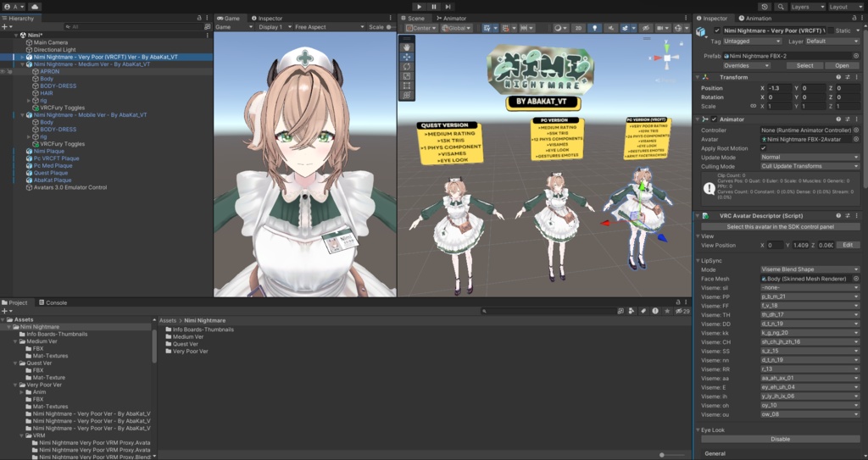This screenshot has height=460, width=868.
Task: Select the Transform tool in Scene view
Action: tap(407, 95)
